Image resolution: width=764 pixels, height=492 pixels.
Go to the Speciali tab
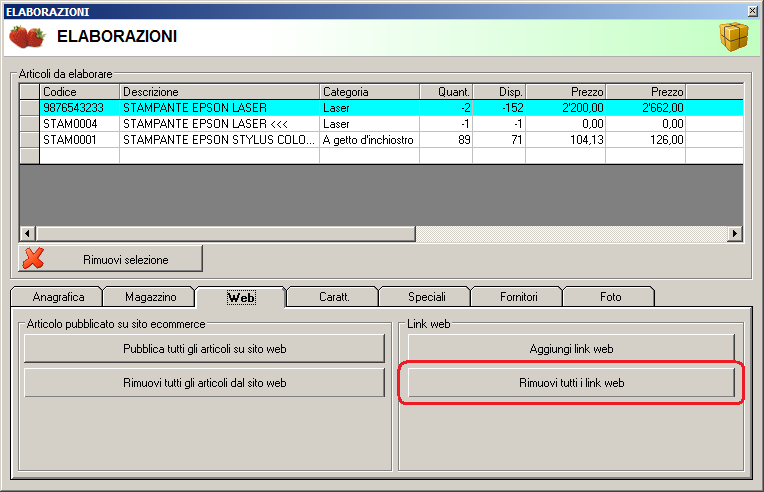tap(426, 297)
